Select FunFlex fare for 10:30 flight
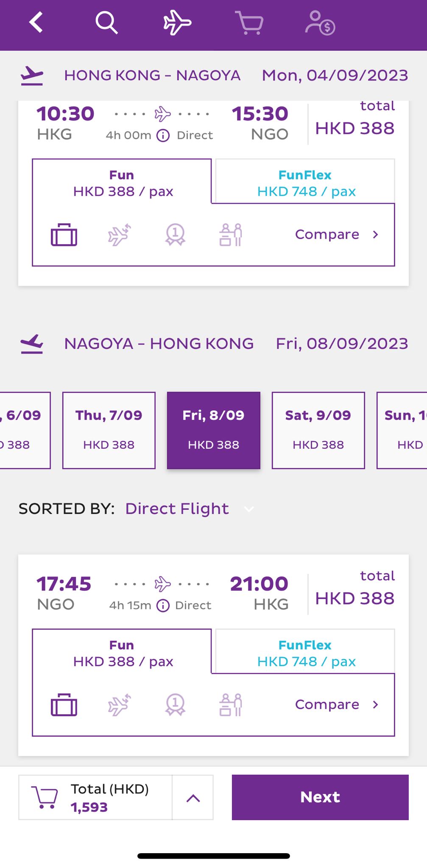This screenshot has width=427, height=868. click(x=305, y=183)
